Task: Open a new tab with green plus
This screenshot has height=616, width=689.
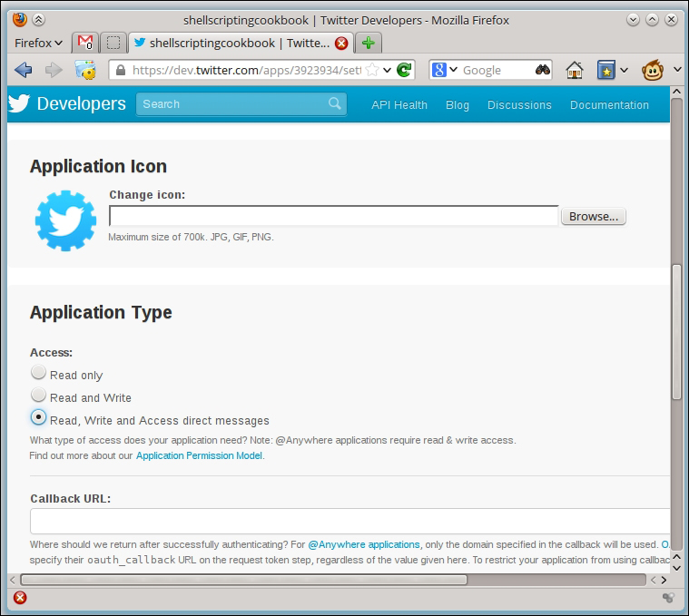Action: 369,43
